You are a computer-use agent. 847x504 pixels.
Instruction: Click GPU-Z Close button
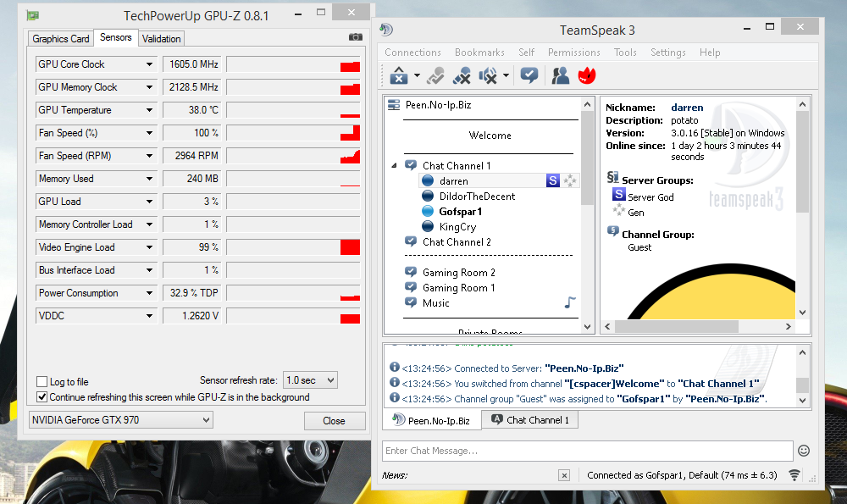tap(335, 421)
